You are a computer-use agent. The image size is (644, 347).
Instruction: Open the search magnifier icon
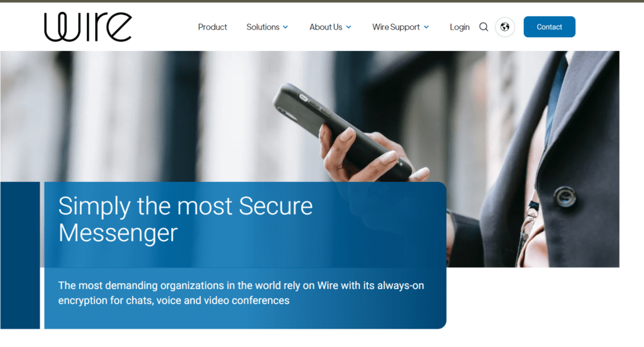point(484,27)
